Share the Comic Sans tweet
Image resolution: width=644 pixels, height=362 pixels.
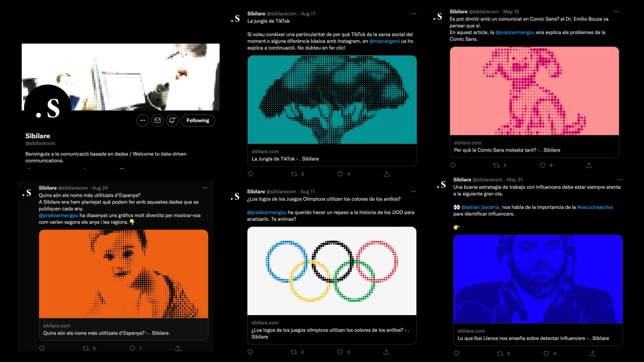(589, 165)
